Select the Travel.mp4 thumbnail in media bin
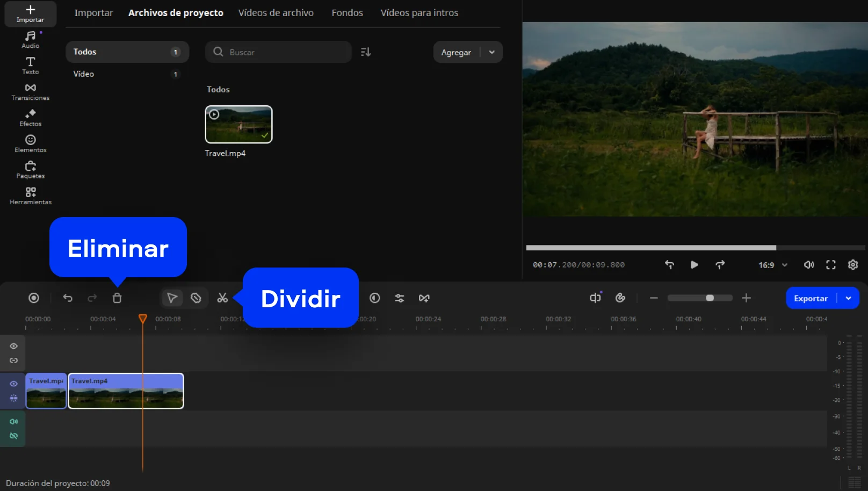Screen dimensions: 868x491 (x=238, y=125)
